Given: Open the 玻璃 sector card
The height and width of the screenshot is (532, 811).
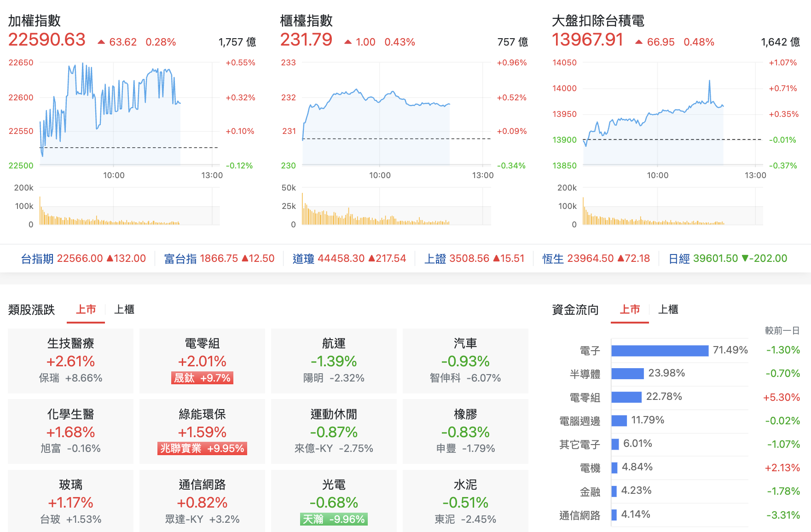Looking at the screenshot, I should coord(71,501).
